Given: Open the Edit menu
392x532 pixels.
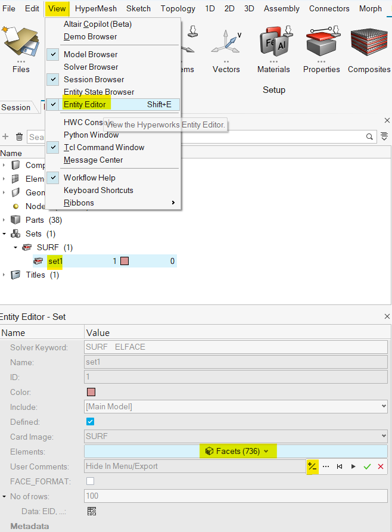Looking at the screenshot, I should coord(32,8).
